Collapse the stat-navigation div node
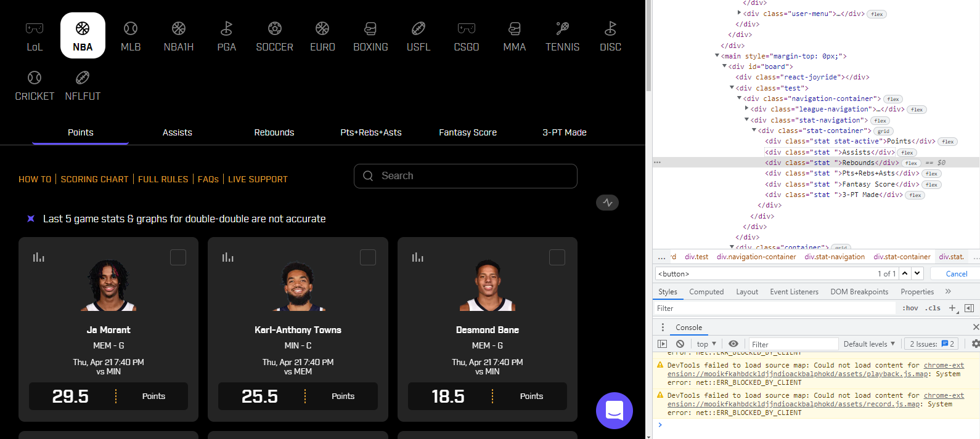Viewport: 980px width, 439px height. coord(746,119)
